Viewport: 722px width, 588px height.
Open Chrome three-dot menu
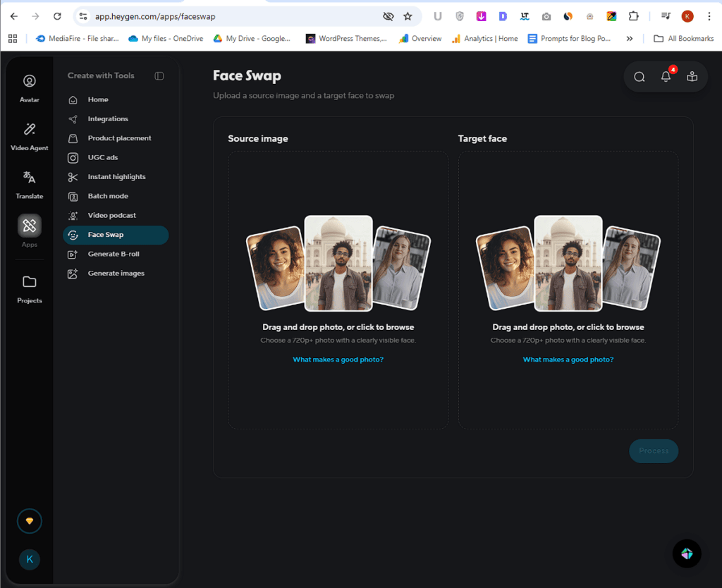click(709, 17)
